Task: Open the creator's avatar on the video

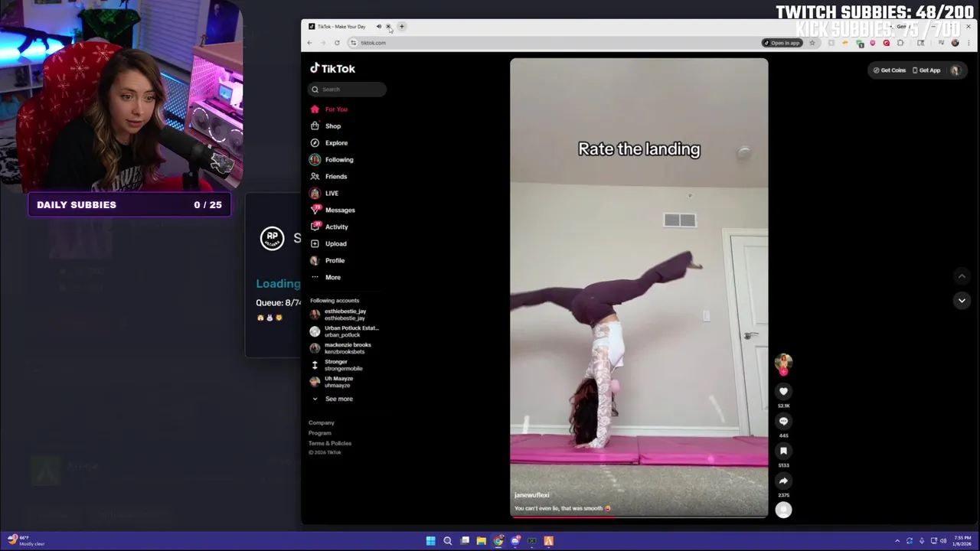Action: 783,362
